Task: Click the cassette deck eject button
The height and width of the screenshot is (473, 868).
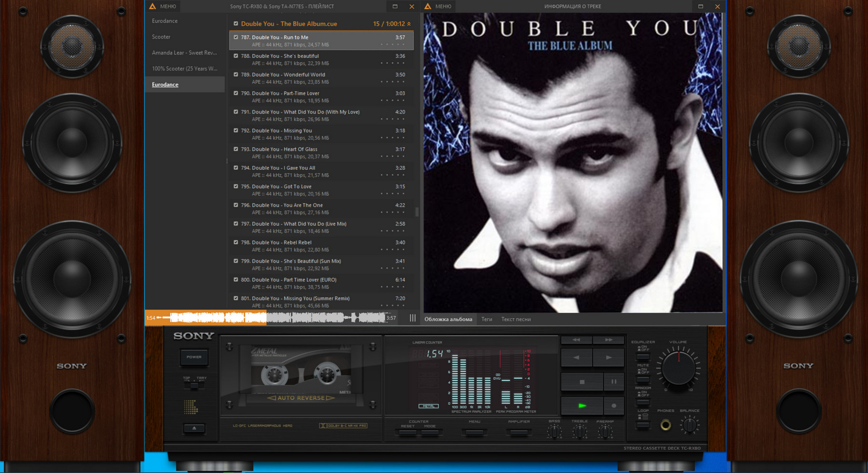Action: click(194, 428)
